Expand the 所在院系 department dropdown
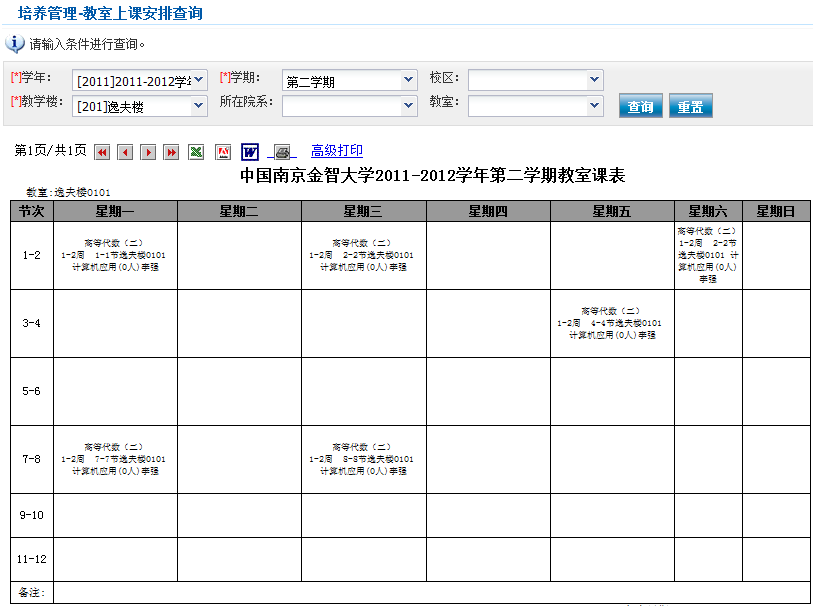Screen dimensions: 813x606 [x=350, y=105]
